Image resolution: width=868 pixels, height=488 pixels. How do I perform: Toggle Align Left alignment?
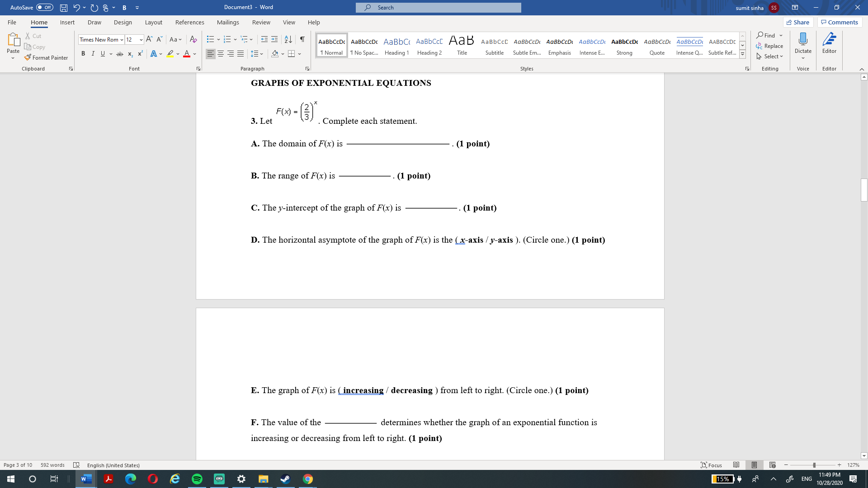[x=211, y=54]
